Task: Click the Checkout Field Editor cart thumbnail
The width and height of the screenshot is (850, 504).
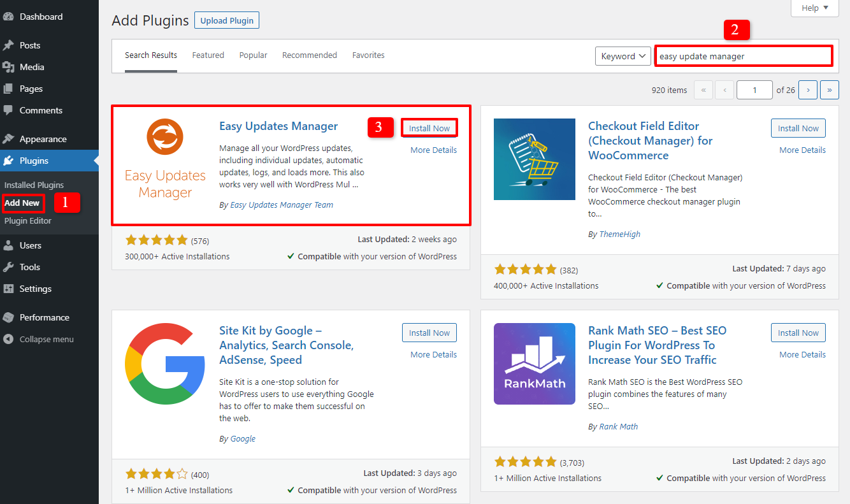Action: point(534,159)
